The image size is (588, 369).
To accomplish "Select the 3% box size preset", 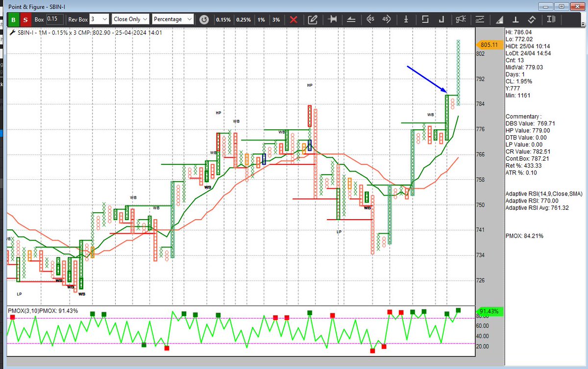I will pos(276,20).
